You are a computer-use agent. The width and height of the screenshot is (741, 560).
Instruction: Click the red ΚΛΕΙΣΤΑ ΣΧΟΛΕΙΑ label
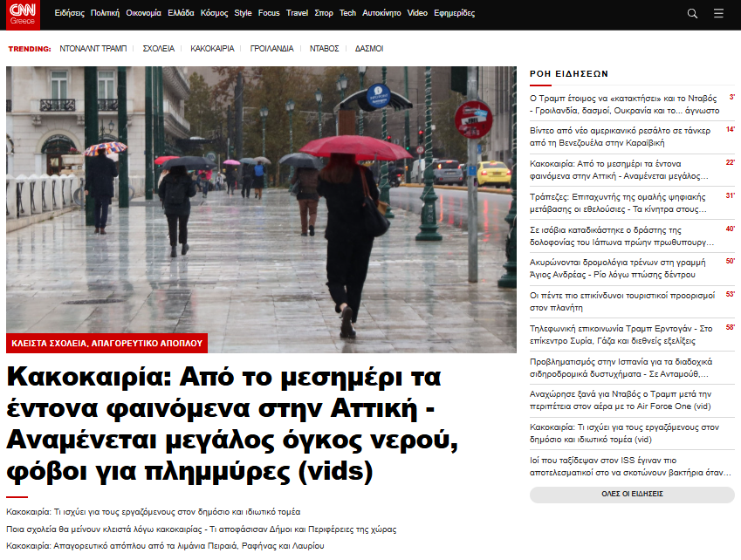click(106, 343)
